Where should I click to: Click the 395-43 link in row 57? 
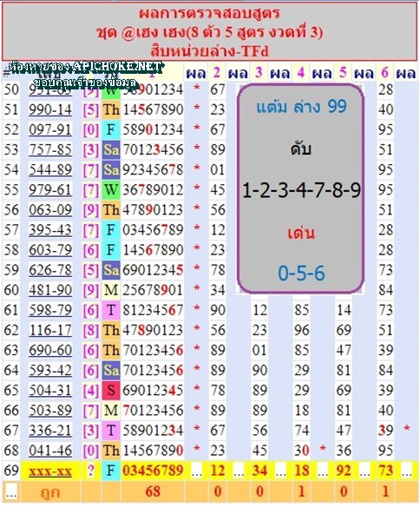(50, 230)
